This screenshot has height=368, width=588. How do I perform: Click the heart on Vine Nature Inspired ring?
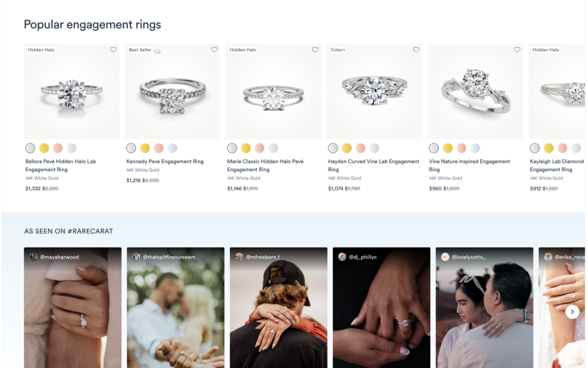click(x=517, y=50)
